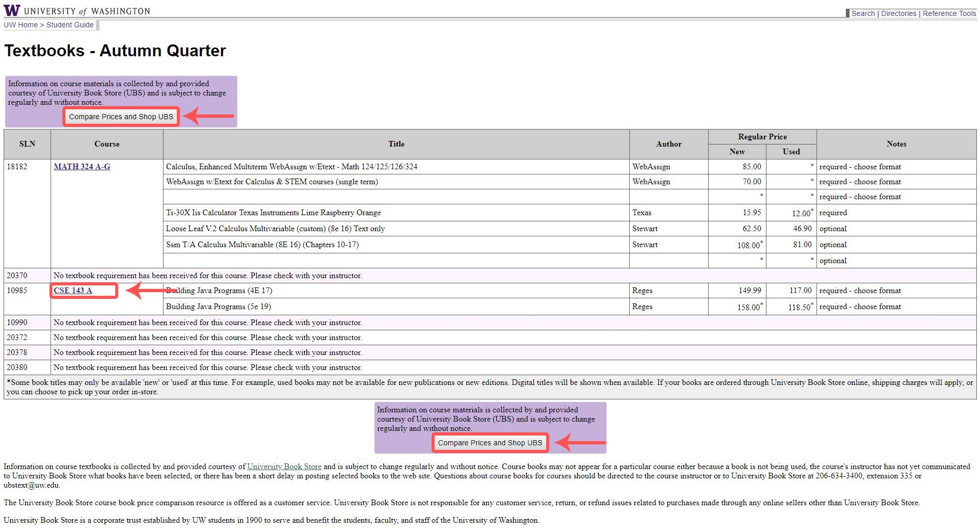This screenshot has height=531, width=980.
Task: Select title Calculus, Enhanced Multiterm WebAssign w/Etext
Action: pos(291,167)
